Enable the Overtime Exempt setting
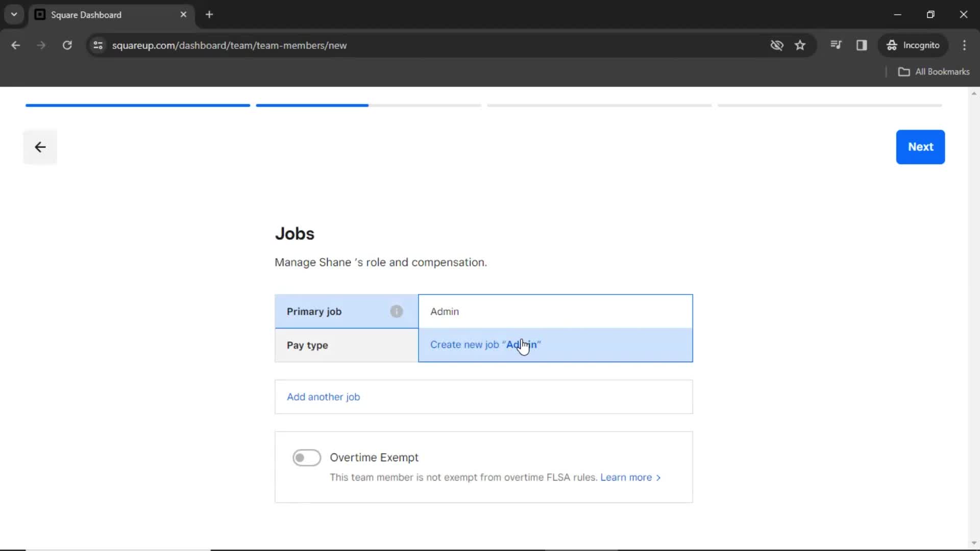980x551 pixels. [x=306, y=458]
